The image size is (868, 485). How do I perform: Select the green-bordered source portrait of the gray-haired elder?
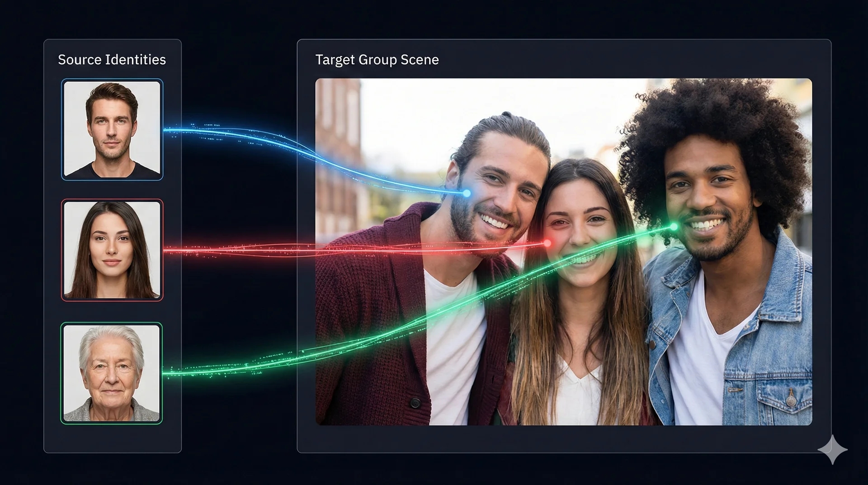coord(112,373)
